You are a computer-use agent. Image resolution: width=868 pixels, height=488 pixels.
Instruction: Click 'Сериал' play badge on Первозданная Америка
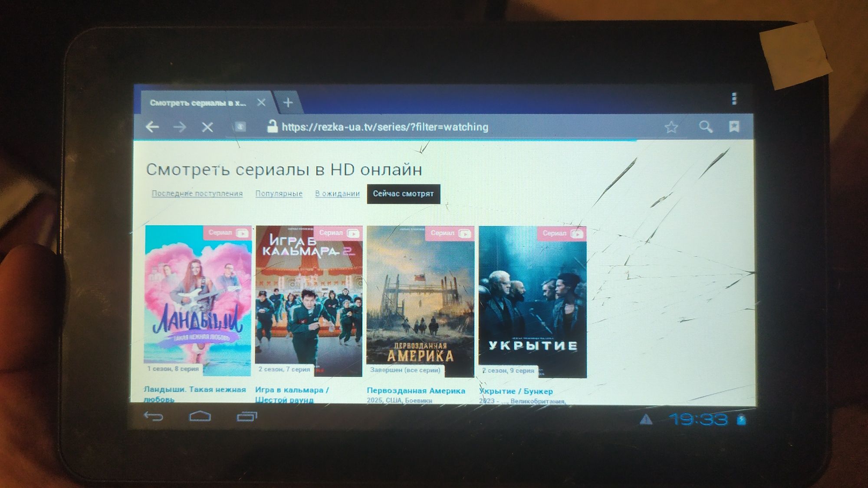[450, 233]
